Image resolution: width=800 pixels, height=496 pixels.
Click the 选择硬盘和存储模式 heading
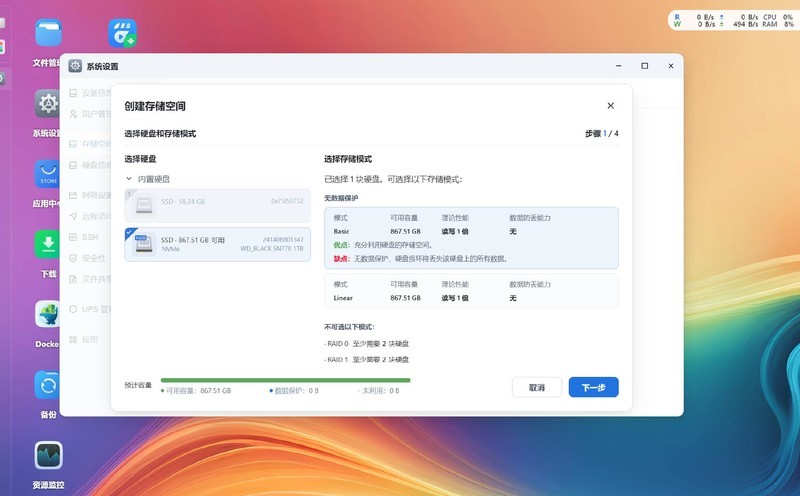click(160, 134)
